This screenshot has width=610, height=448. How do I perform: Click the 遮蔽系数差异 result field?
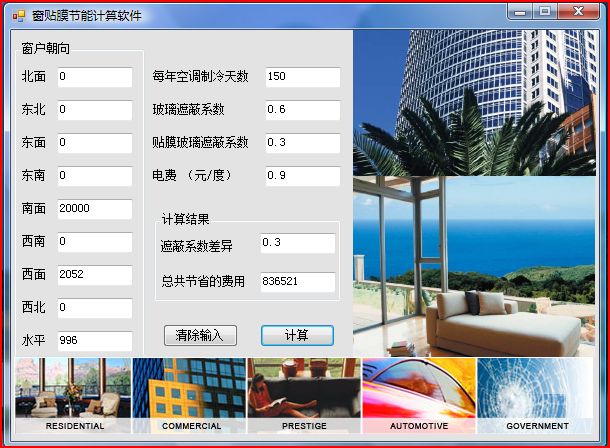298,243
